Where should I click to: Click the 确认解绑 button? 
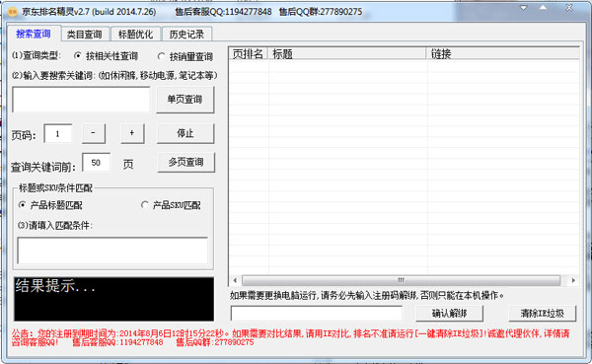[449, 313]
